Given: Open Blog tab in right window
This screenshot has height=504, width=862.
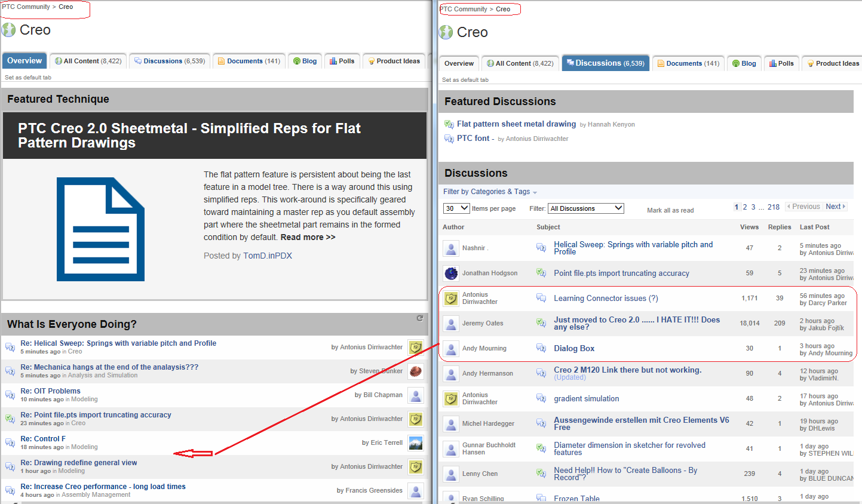Looking at the screenshot, I should (744, 63).
